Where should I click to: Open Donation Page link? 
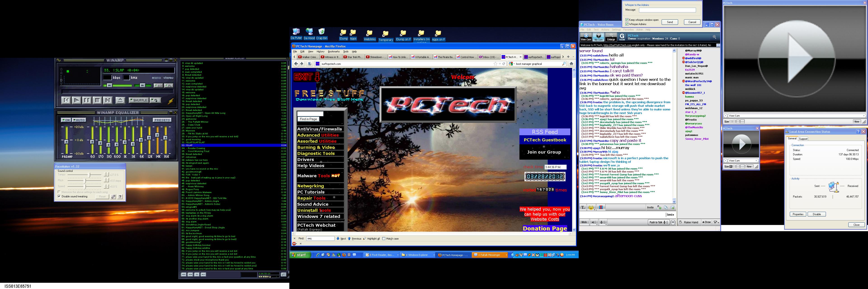coord(545,228)
